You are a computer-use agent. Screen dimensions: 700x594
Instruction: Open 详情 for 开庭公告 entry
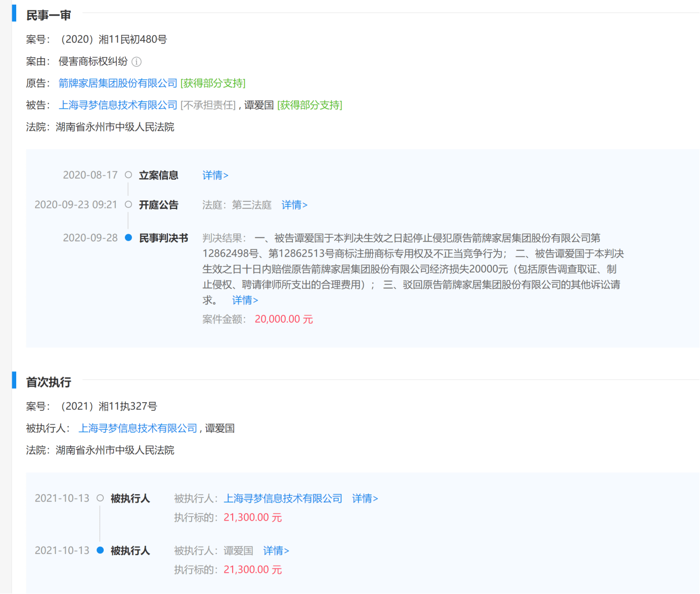[294, 205]
